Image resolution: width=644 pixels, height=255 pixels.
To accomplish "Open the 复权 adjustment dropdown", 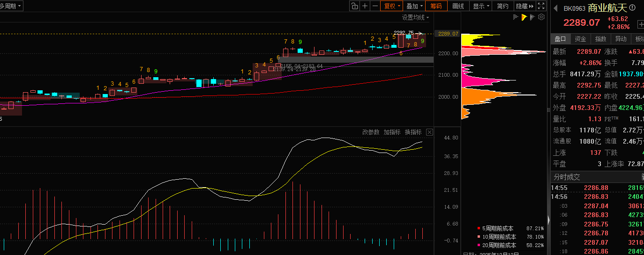I will click(392, 6).
